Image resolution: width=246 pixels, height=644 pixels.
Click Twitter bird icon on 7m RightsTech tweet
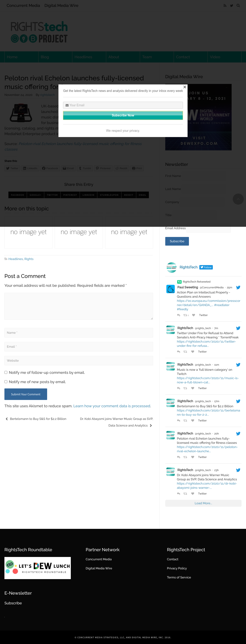[x=238, y=328]
